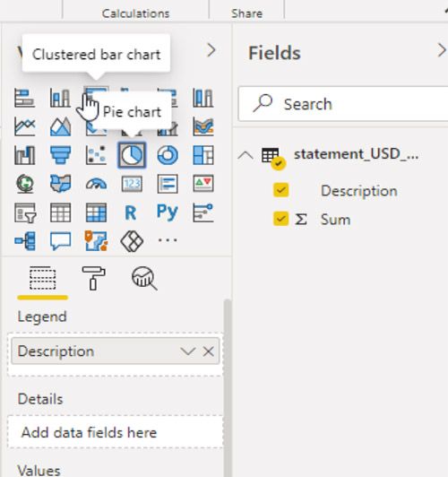Insert an R script visual
This screenshot has height=477, width=448.
tap(131, 212)
